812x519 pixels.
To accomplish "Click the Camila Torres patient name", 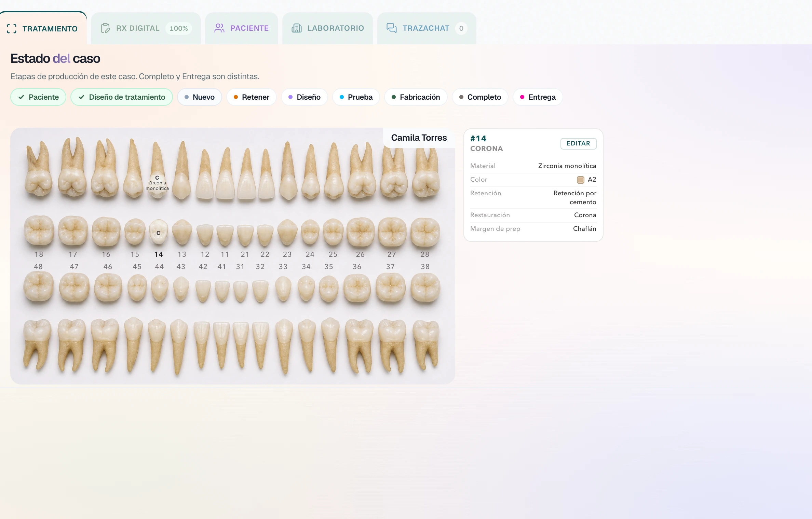I will [419, 138].
